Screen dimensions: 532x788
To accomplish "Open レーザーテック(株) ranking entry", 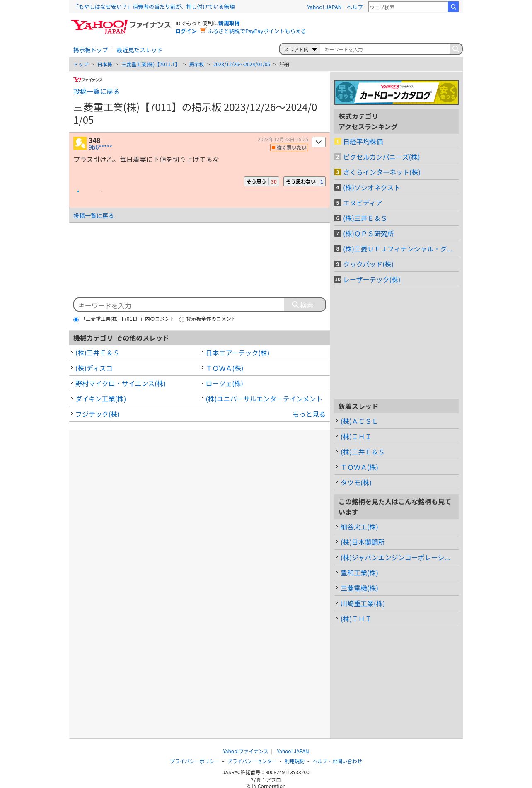I will [x=372, y=280].
